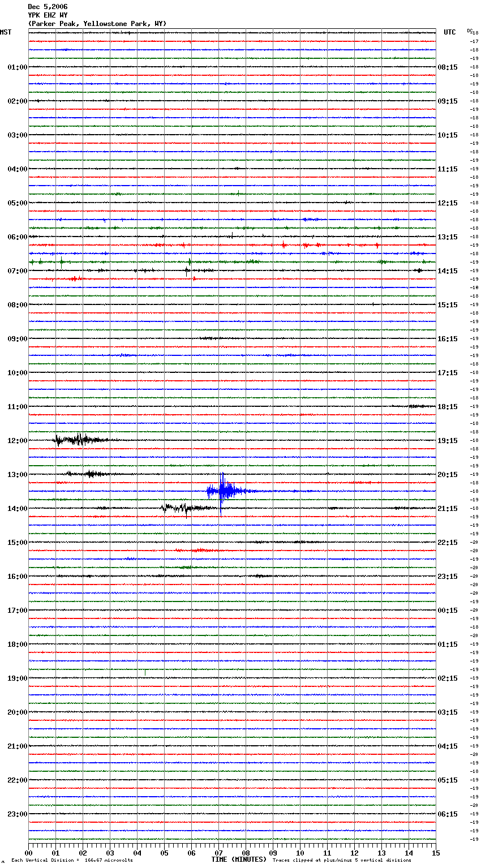Click the 16:15 UTC time label
Screen dimensions: 481x868
[448, 339]
